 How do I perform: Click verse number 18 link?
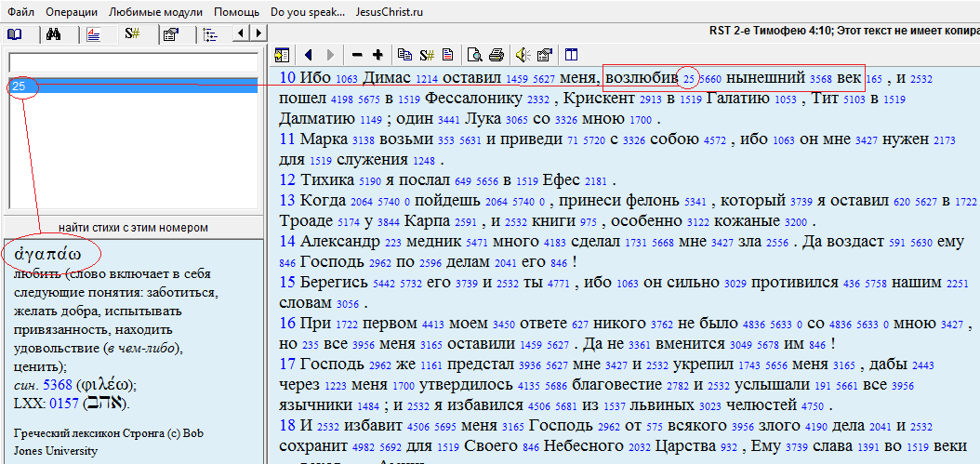pos(287,425)
